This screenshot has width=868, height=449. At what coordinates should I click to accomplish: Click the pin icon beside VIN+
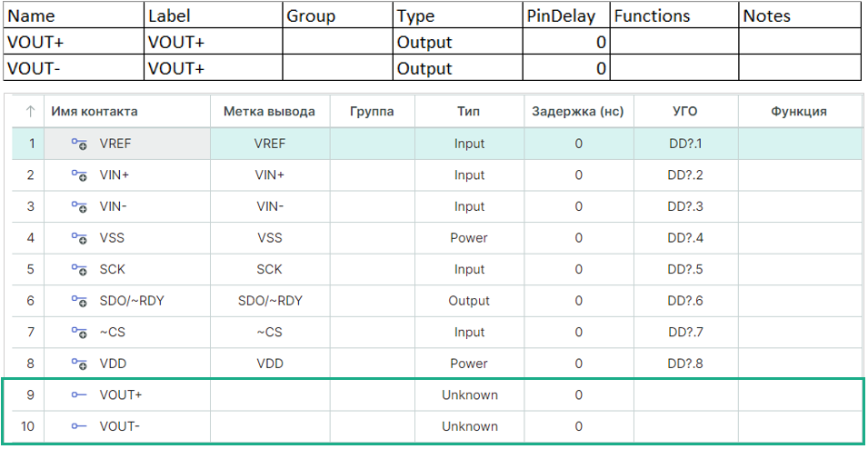tap(79, 175)
